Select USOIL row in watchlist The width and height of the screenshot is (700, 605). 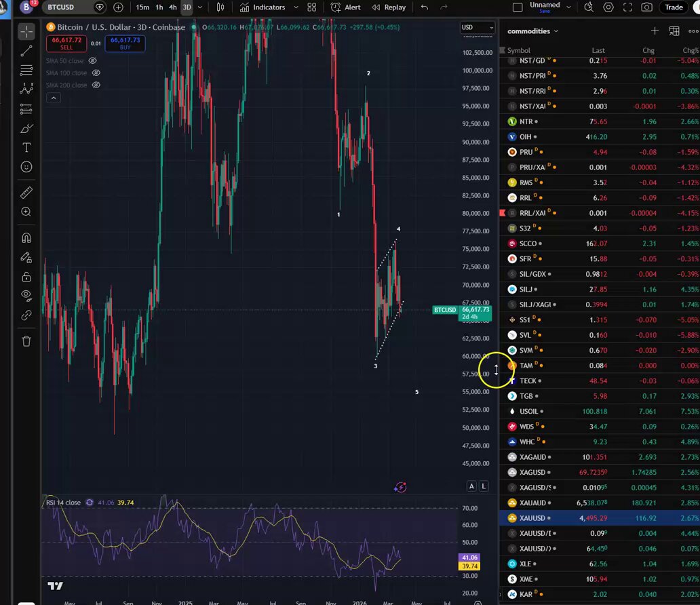(600, 411)
